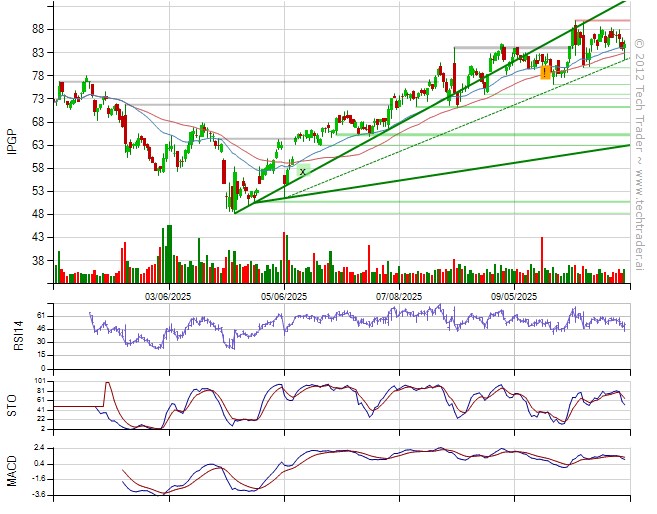Select the RSI14 indicator panel label
The width and height of the screenshot is (657, 514).
point(12,327)
